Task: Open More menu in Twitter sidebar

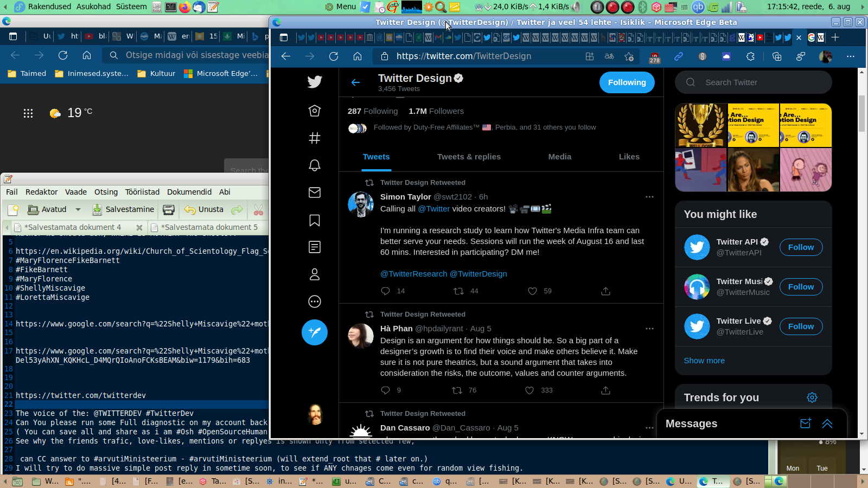Action: [x=315, y=301]
